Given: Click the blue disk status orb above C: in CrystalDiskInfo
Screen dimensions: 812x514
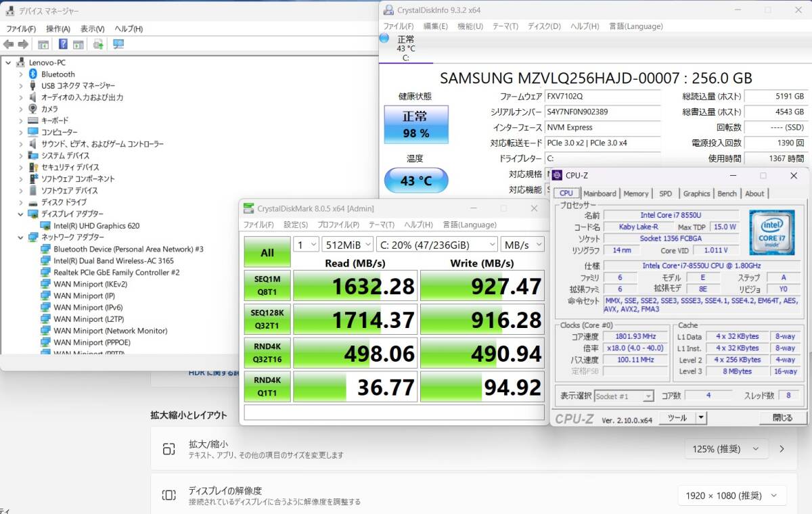Looking at the screenshot, I should [x=384, y=39].
